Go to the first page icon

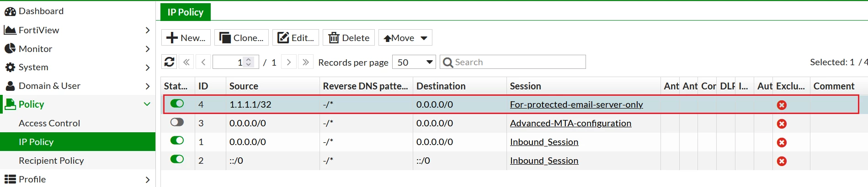point(186,62)
